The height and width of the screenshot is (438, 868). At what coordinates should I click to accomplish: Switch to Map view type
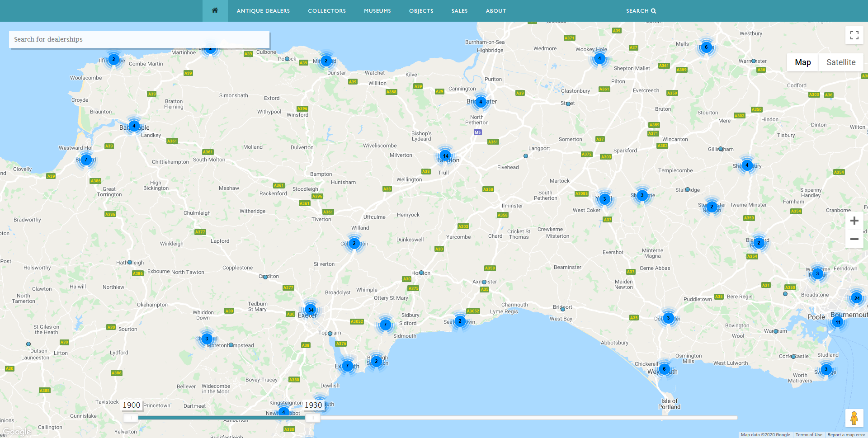coord(802,62)
